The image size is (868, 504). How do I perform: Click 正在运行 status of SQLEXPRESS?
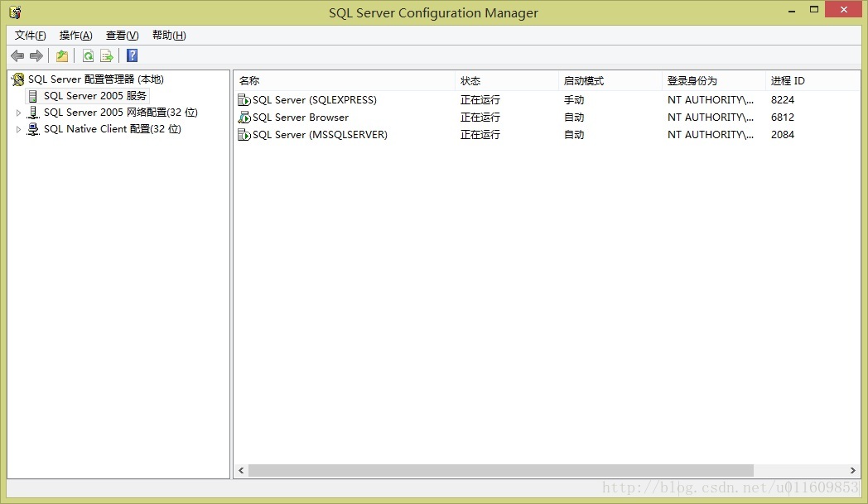[480, 100]
